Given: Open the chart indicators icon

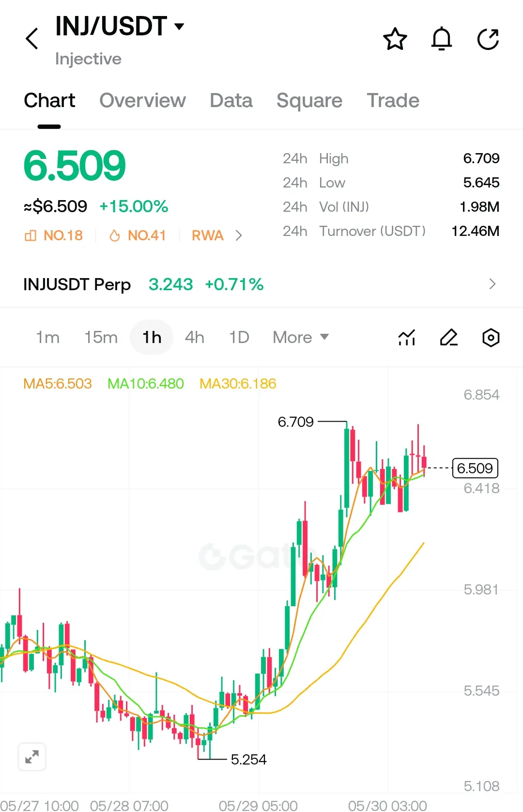Looking at the screenshot, I should click(407, 337).
